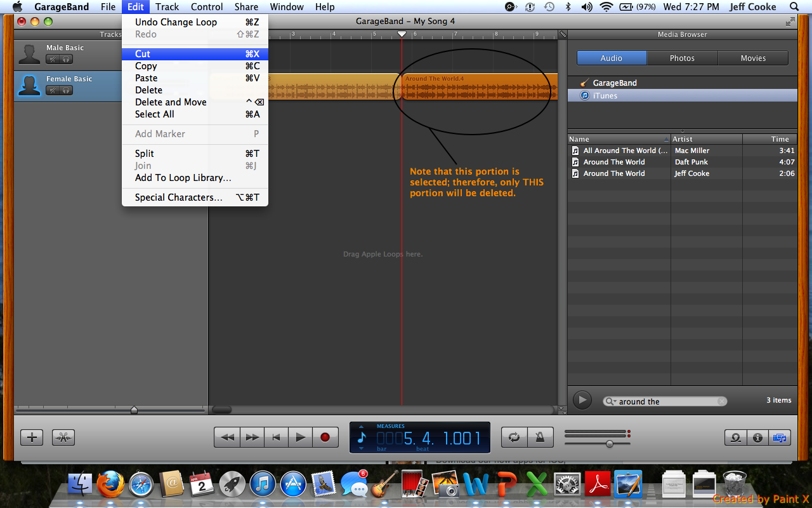The width and height of the screenshot is (812, 508).
Task: Solo the Female Basic track
Action: pyautogui.click(x=66, y=90)
